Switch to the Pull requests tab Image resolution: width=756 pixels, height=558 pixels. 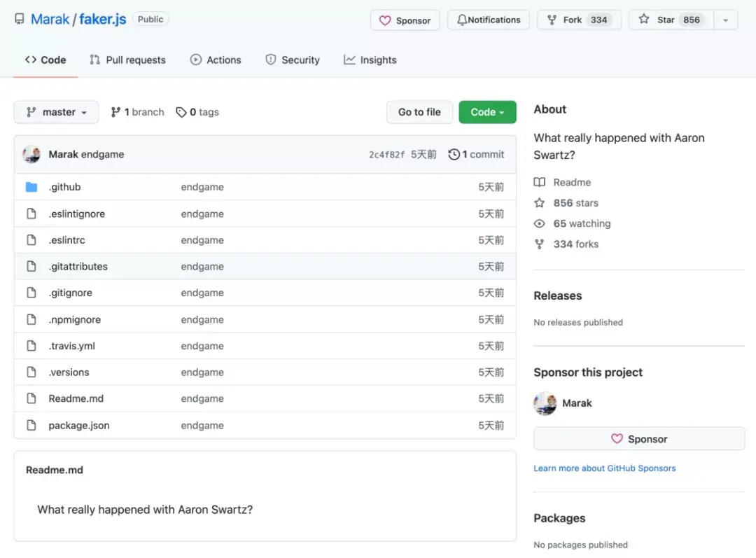tap(127, 60)
